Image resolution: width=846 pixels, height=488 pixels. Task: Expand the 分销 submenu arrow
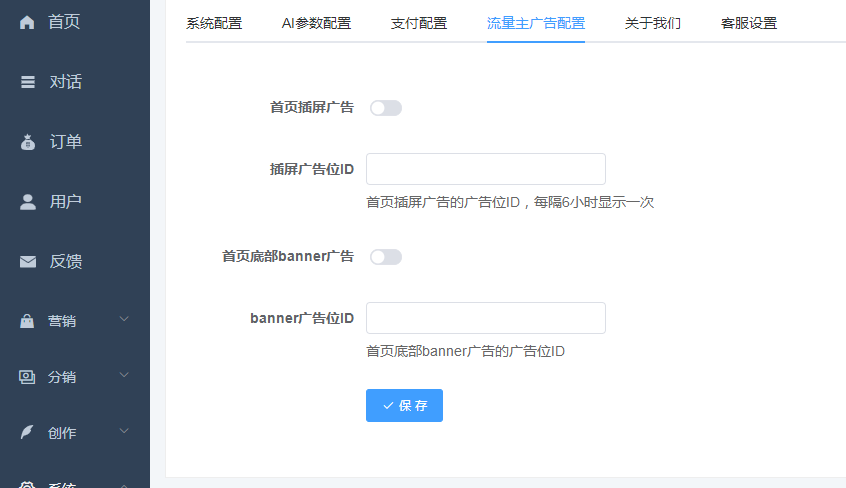pos(124,376)
